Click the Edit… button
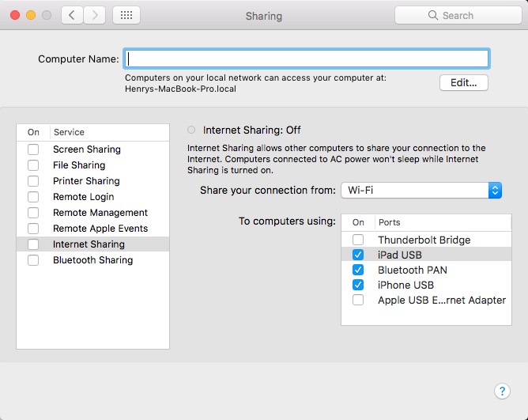Screen dimensions: 528x420 click(x=464, y=83)
